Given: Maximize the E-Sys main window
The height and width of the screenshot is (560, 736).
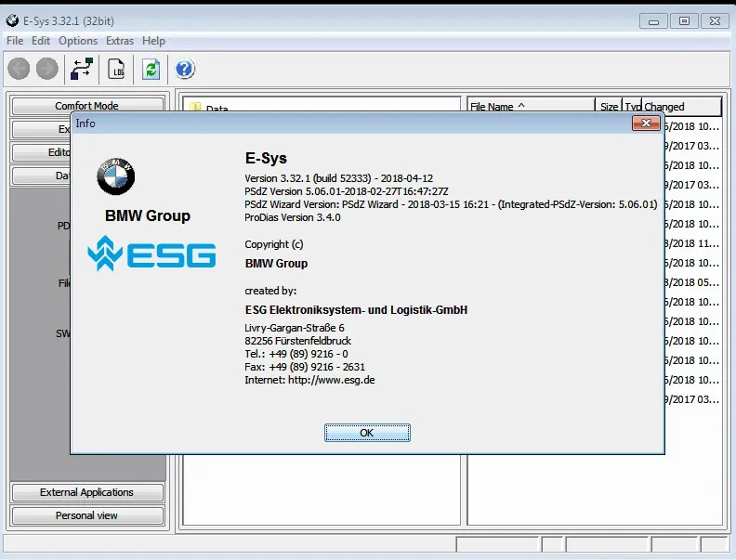Looking at the screenshot, I should [x=684, y=21].
